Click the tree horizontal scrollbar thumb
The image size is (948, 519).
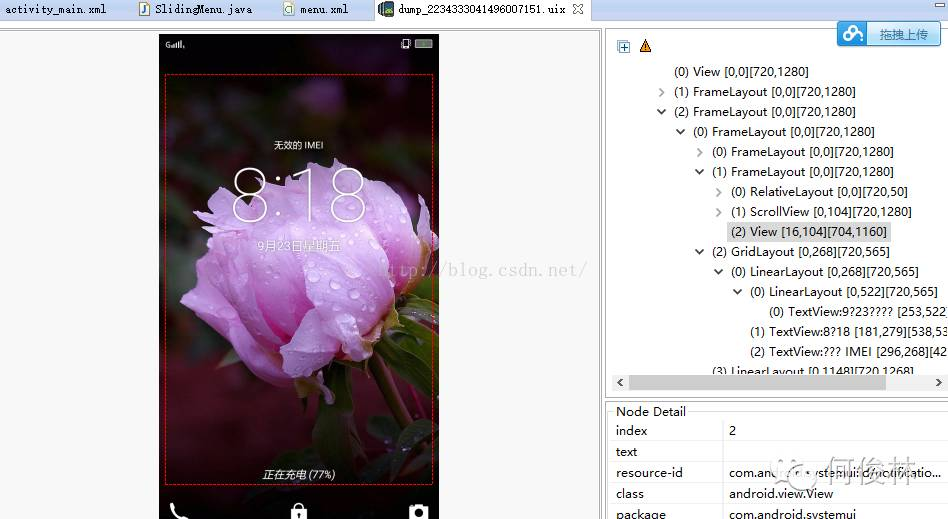pyautogui.click(x=757, y=382)
